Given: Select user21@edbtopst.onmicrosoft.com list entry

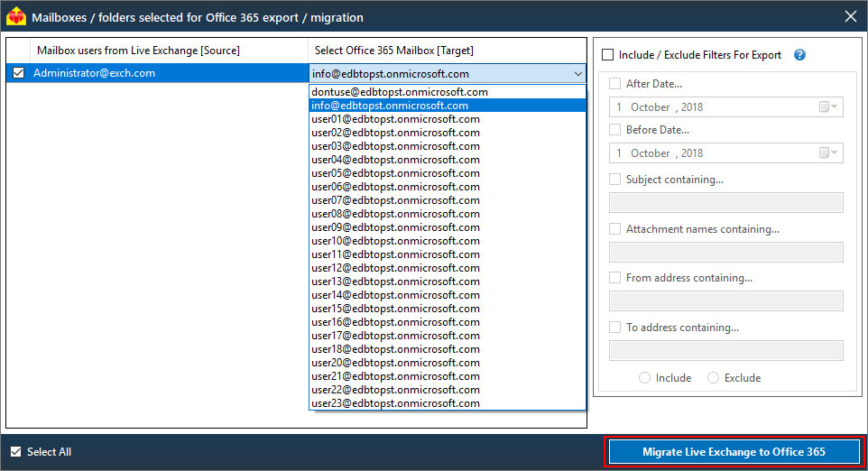Looking at the screenshot, I should pos(448,376).
